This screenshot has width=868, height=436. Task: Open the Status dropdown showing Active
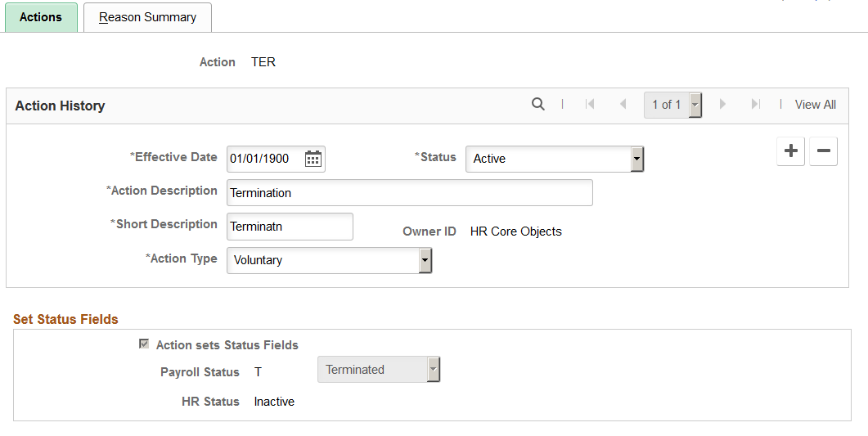pos(554,159)
